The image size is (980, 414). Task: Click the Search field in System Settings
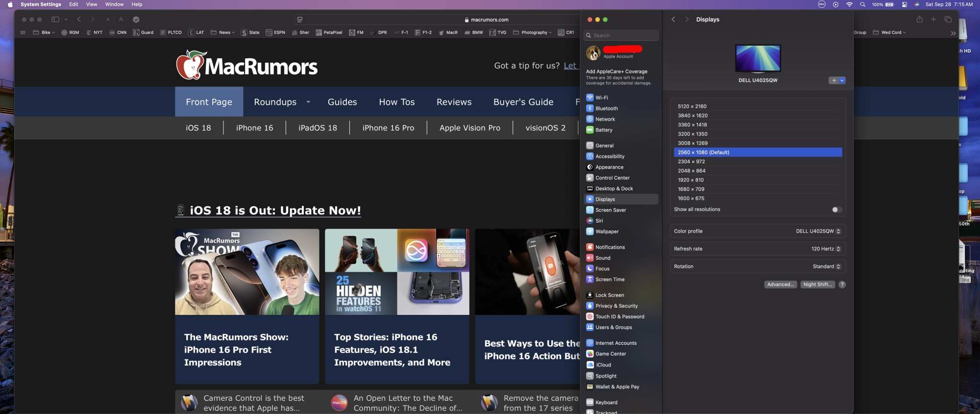coord(621,35)
